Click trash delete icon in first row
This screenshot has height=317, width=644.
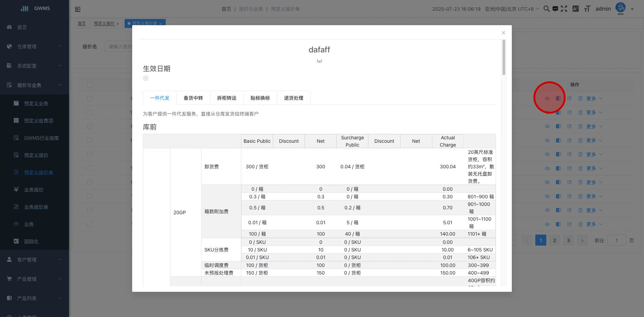580,98
